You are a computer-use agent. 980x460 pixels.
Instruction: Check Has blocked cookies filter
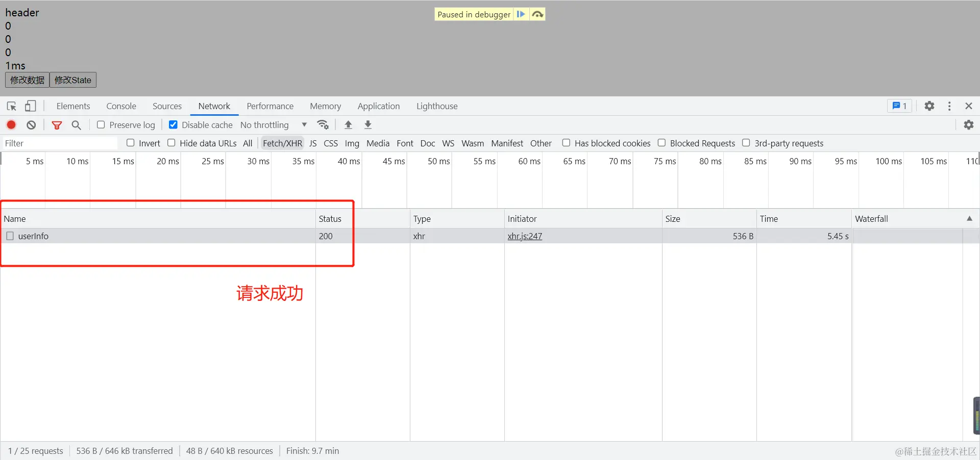tap(566, 143)
